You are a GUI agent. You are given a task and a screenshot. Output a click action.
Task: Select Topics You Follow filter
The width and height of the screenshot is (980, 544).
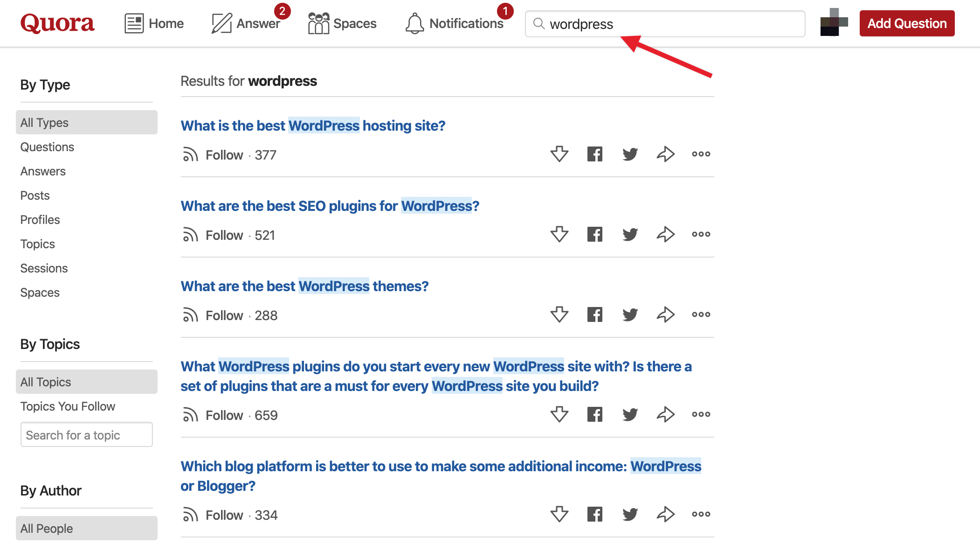point(68,406)
